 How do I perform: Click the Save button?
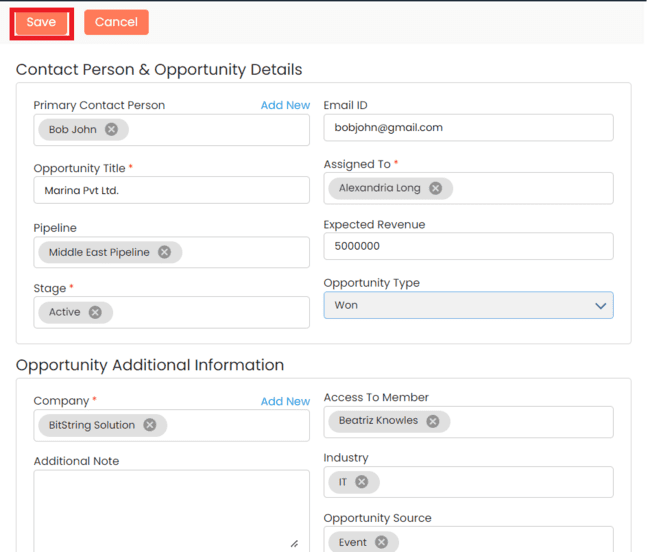(x=41, y=22)
